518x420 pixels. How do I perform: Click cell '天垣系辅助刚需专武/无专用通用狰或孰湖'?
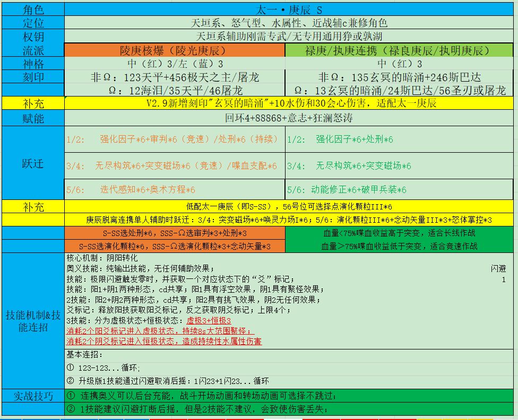pos(289,36)
